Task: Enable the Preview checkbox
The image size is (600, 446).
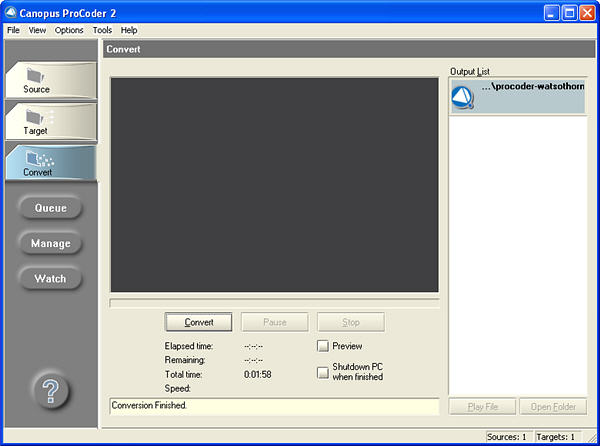Action: click(x=323, y=346)
